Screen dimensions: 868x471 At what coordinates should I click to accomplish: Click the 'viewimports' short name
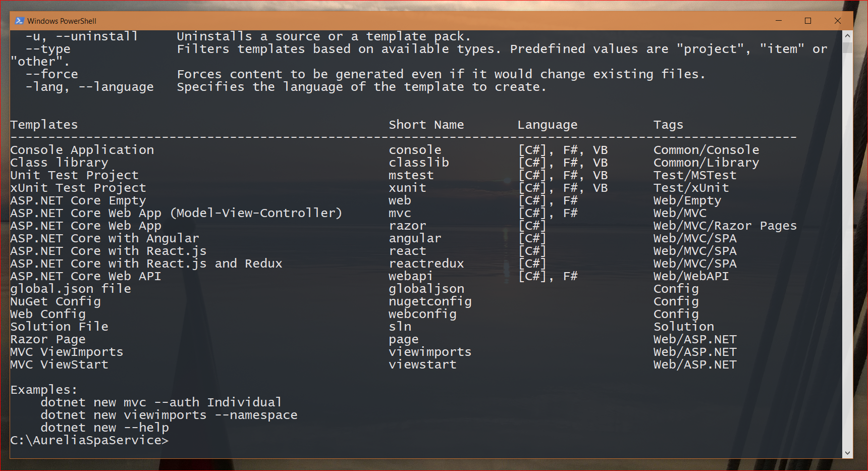[430, 352]
